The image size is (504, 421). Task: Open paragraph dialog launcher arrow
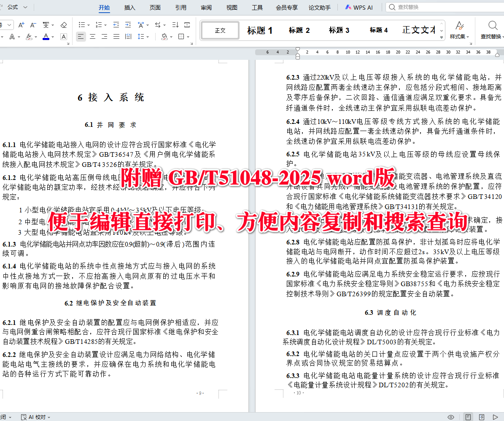191,43
